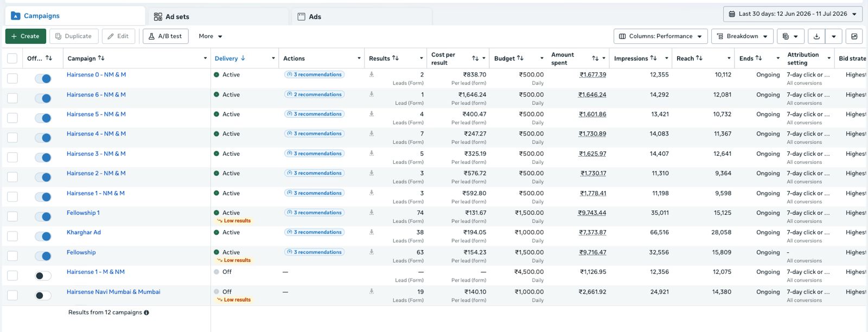The width and height of the screenshot is (868, 332).
Task: Open the Actions column header dropdown caret
Action: pos(359,58)
